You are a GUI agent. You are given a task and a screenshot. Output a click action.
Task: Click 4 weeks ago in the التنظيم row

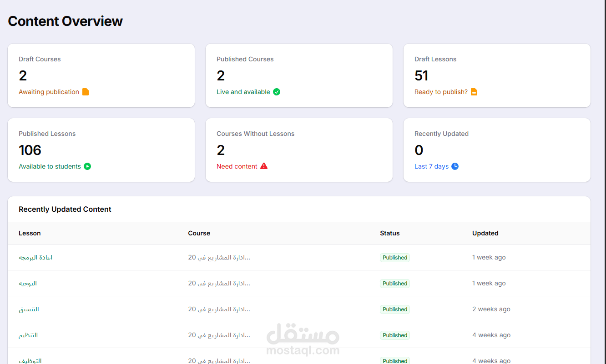491,335
